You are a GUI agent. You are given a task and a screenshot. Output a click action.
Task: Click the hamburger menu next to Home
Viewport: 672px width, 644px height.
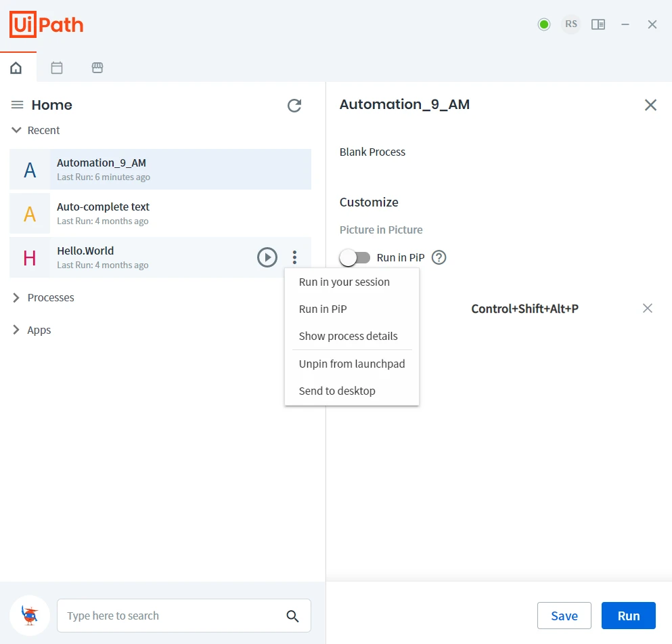(17, 104)
